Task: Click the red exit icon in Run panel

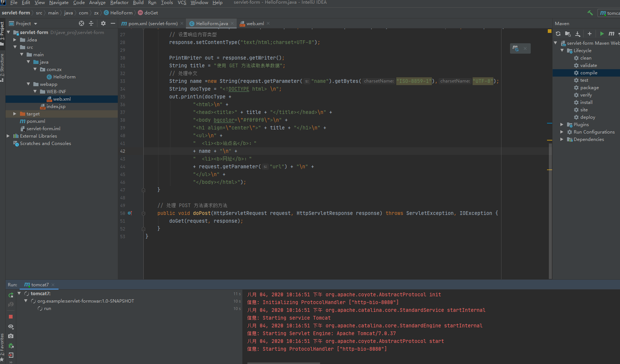Action: coord(11,355)
